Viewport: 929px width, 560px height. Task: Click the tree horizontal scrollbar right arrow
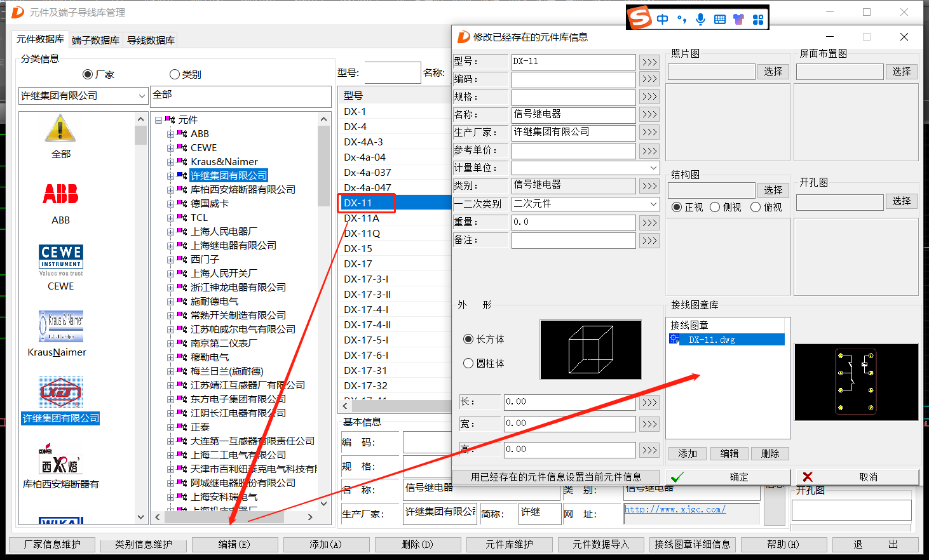click(310, 517)
